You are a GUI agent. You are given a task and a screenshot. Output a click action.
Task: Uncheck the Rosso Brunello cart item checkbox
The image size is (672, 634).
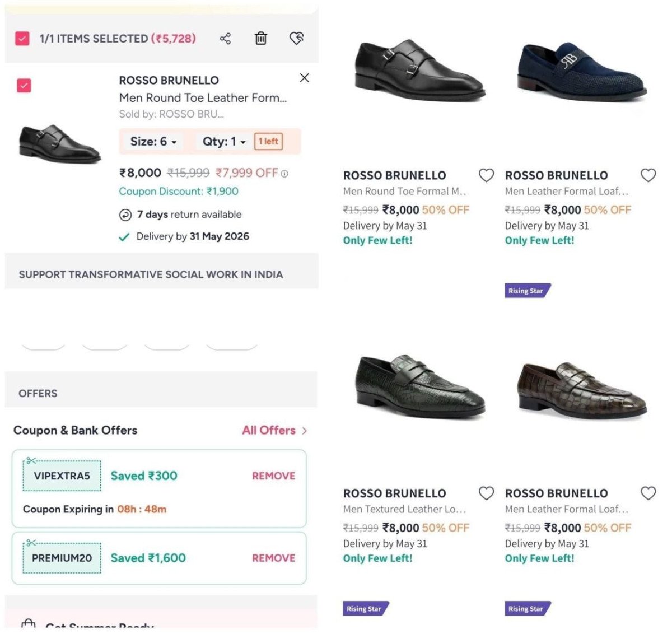point(24,86)
